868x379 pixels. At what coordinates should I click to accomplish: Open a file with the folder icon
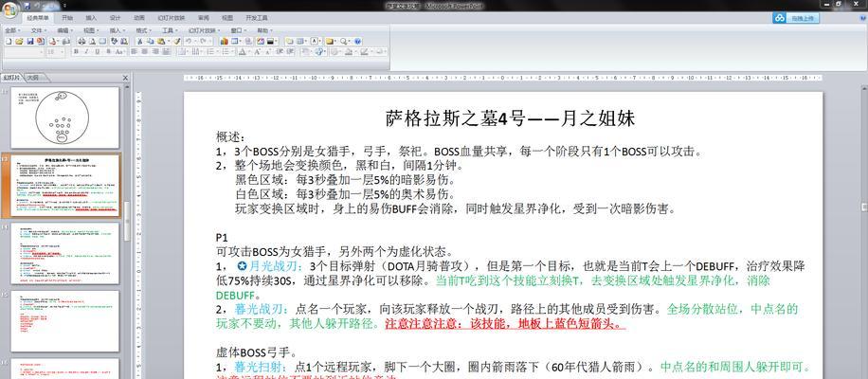point(19,42)
